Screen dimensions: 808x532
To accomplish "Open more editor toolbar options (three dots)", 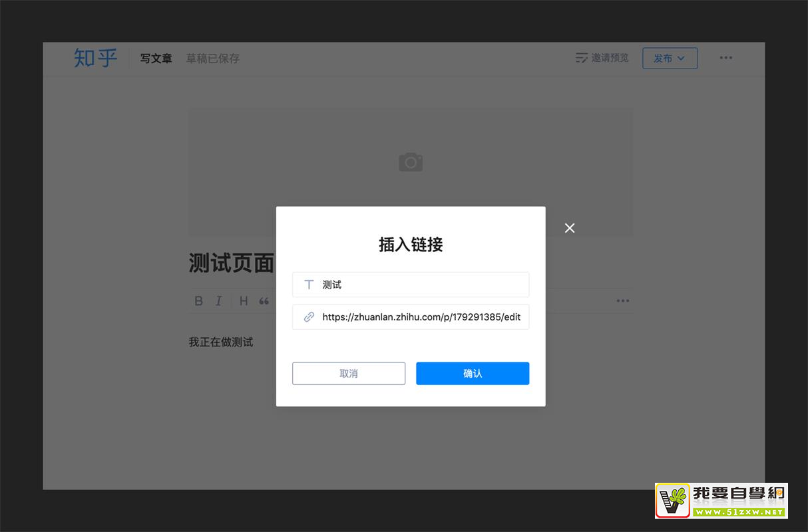I will (622, 301).
